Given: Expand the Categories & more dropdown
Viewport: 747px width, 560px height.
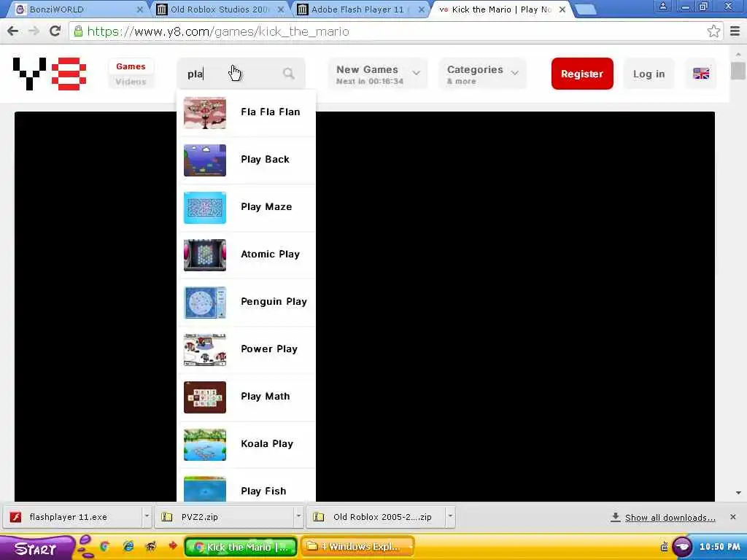Looking at the screenshot, I should tap(482, 74).
